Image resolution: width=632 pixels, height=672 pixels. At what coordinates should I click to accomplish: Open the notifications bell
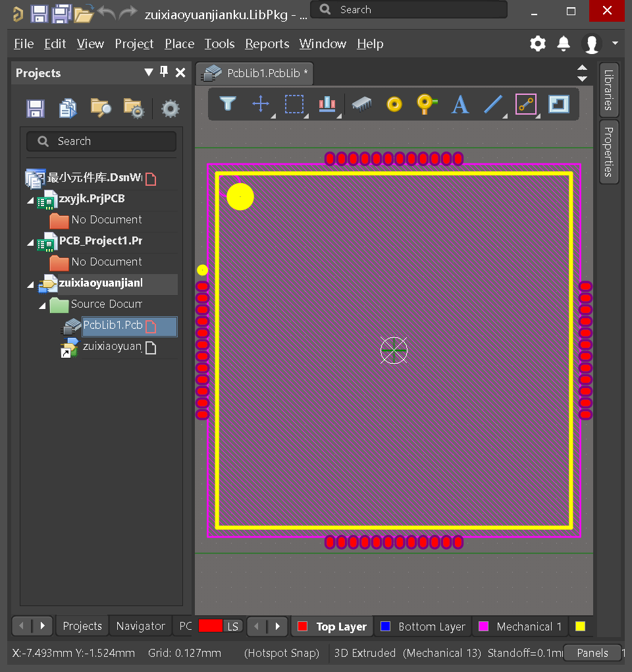564,43
